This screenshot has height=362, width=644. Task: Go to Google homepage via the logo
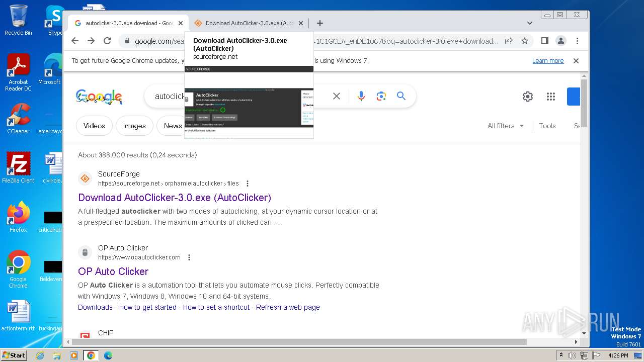pyautogui.click(x=99, y=97)
